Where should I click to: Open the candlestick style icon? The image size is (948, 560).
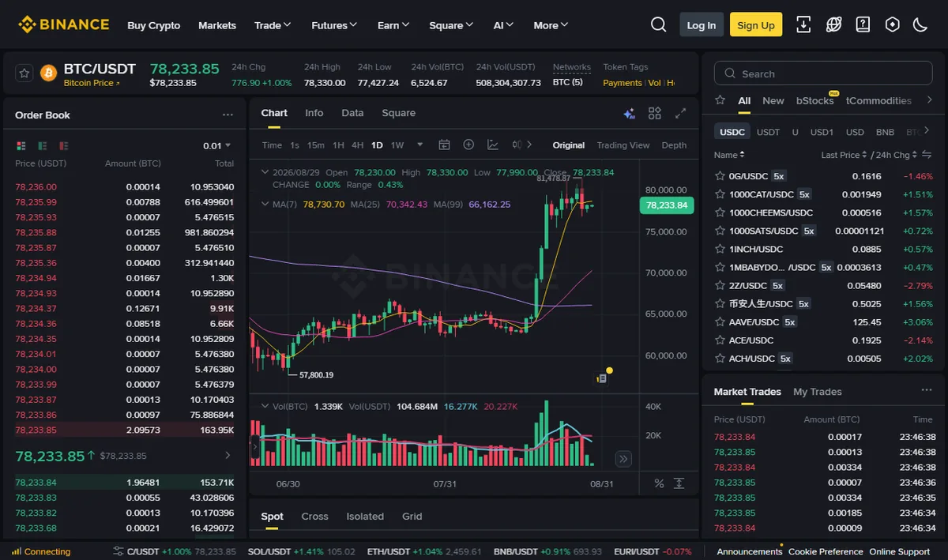(x=517, y=145)
